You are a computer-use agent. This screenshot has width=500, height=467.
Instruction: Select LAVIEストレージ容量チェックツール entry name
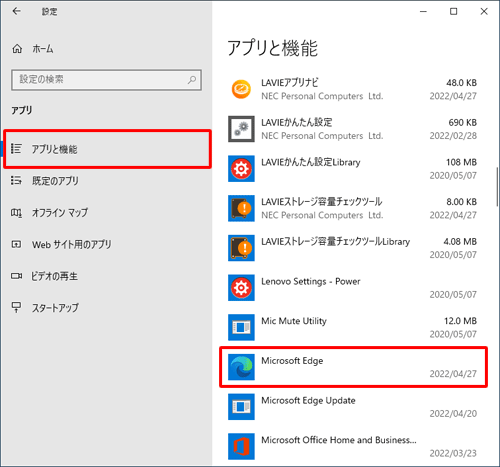(x=322, y=202)
